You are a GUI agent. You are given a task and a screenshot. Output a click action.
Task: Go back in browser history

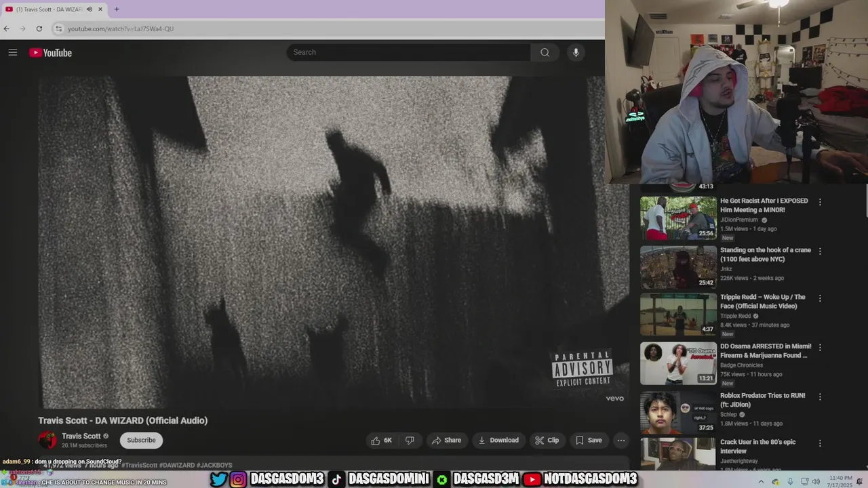(x=6, y=28)
